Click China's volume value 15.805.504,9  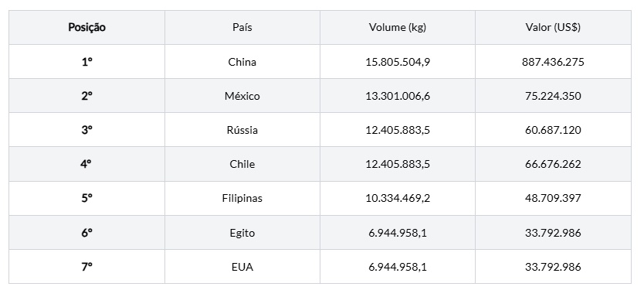point(398,62)
